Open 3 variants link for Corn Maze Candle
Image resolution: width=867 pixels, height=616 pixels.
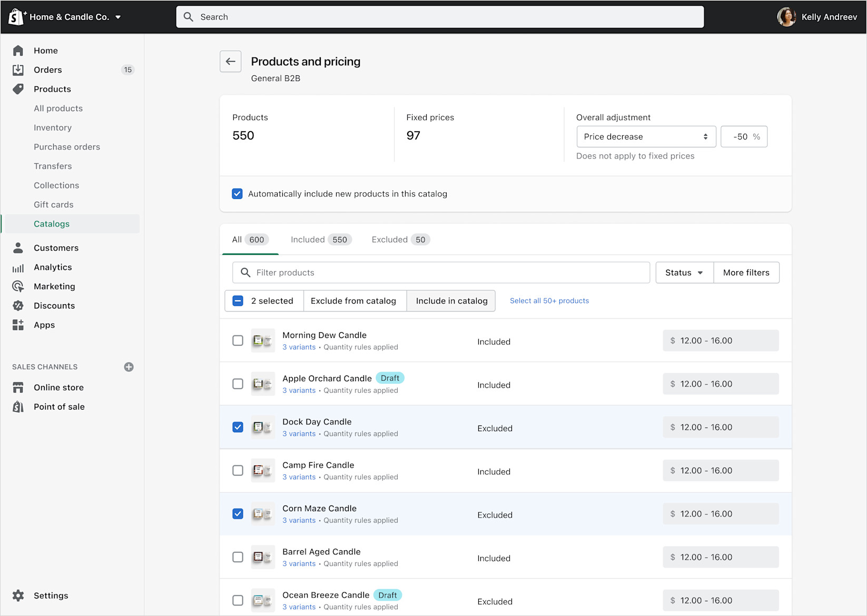coord(299,520)
